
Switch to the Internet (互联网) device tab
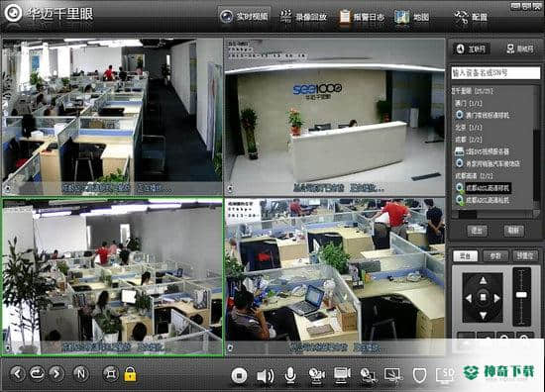471,49
